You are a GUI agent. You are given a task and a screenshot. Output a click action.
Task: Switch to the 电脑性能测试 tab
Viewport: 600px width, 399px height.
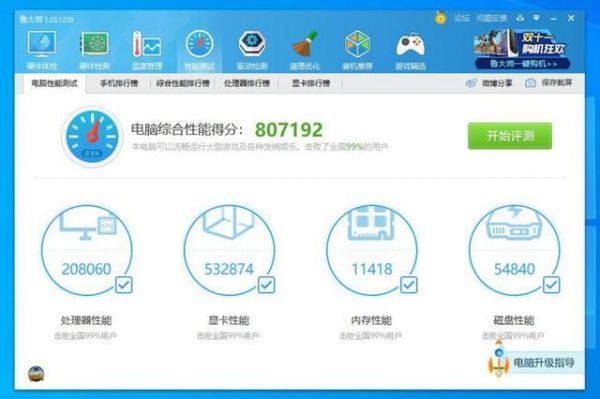[54, 83]
